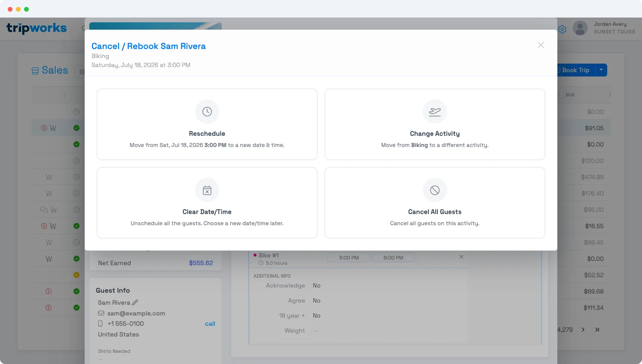Click the Reschedule clock icon
This screenshot has width=642, height=364.
click(207, 112)
